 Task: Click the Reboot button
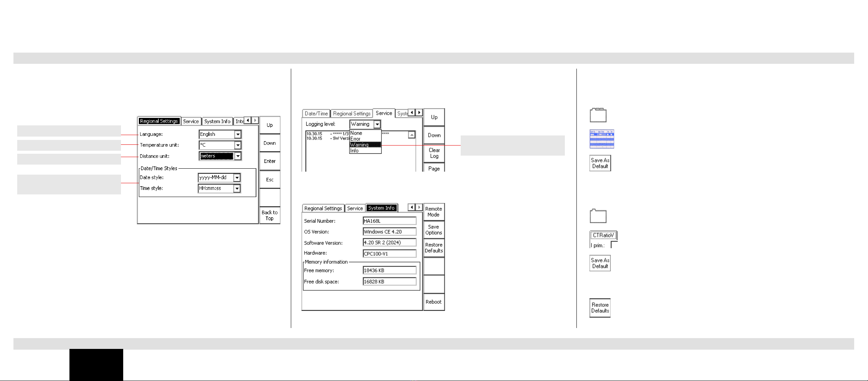click(x=434, y=302)
